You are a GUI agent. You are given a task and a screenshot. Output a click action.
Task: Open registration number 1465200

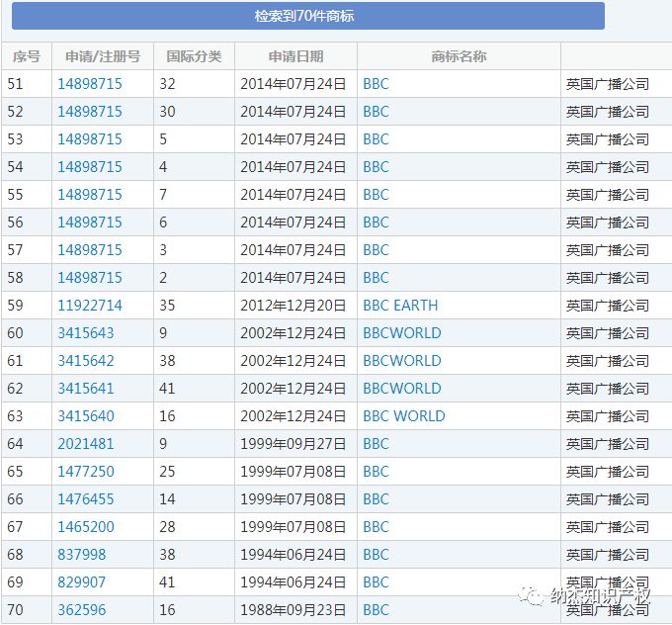pos(86,527)
